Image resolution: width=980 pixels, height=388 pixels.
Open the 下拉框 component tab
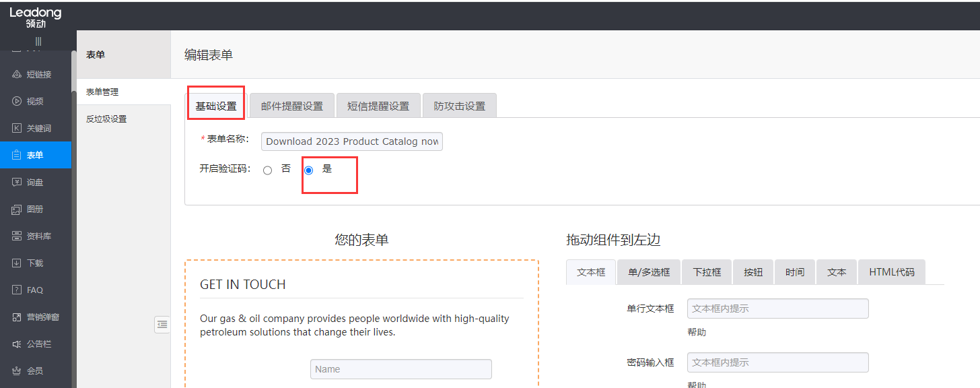coord(707,272)
